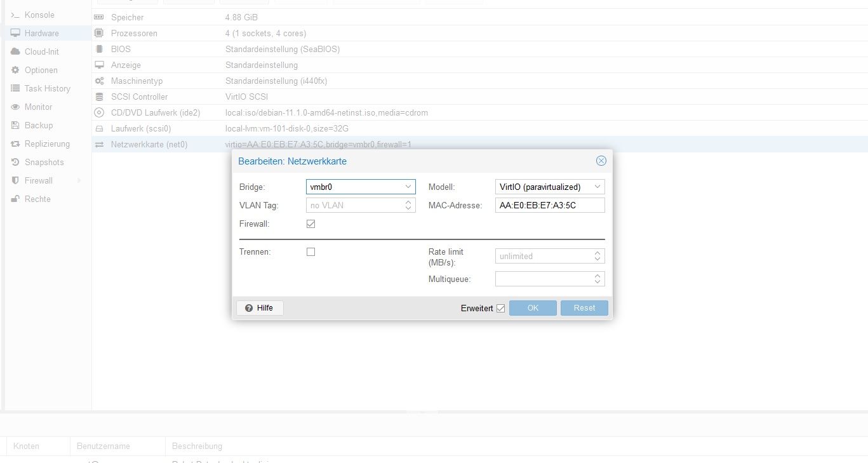
Task: Click the database icon beside SCSI Controller
Action: pos(99,97)
